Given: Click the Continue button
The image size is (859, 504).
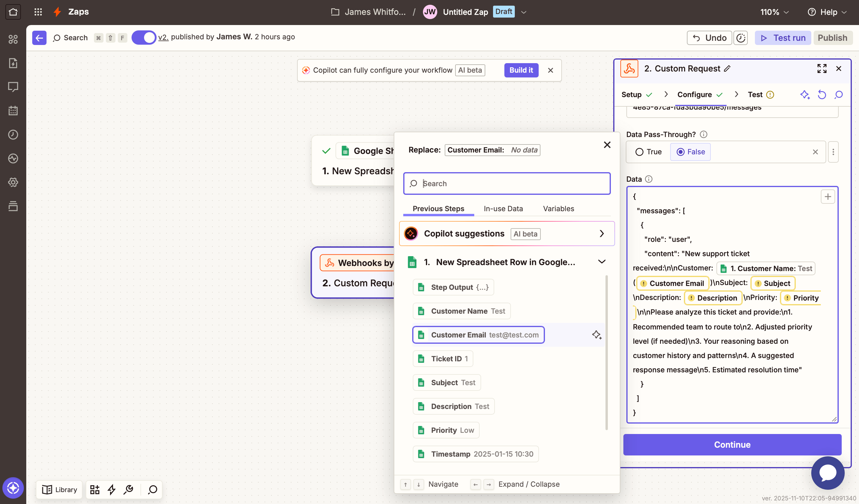Looking at the screenshot, I should (x=732, y=444).
